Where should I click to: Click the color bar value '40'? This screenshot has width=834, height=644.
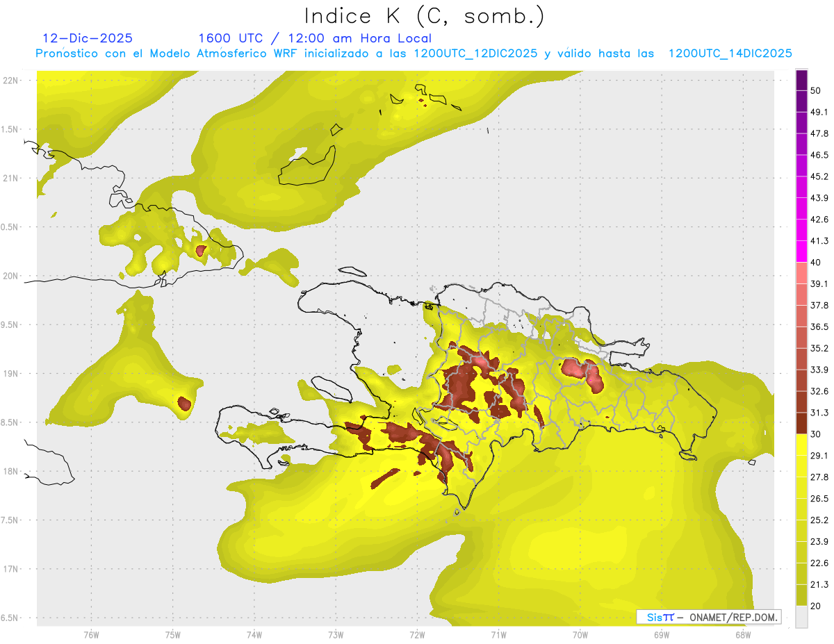pos(816,263)
